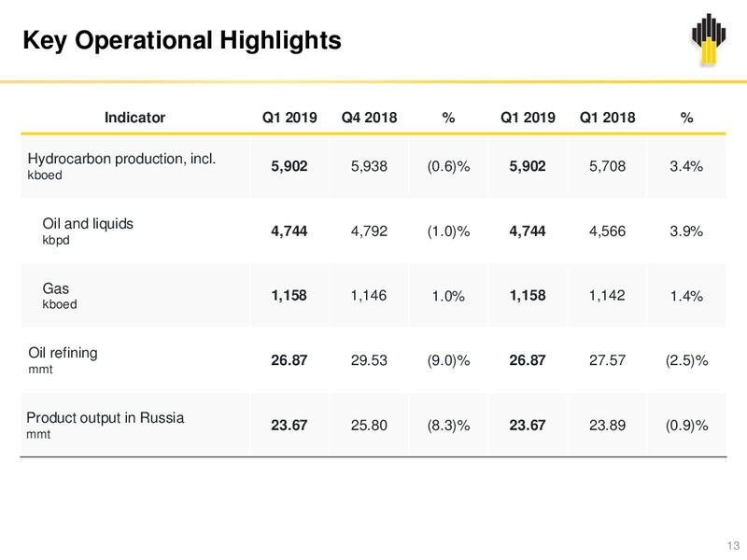
Task: Click the value 23.89
Action: click(x=608, y=426)
